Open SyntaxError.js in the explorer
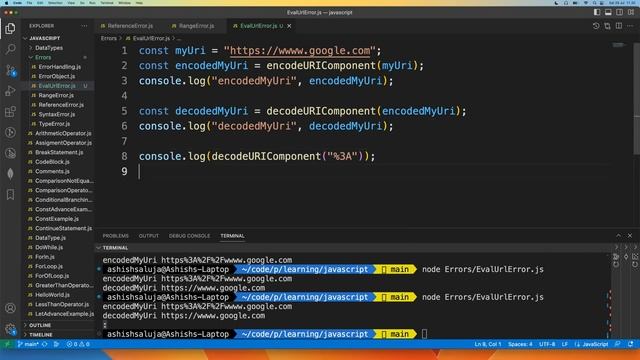Viewport: 640px width, 360px height. point(57,114)
